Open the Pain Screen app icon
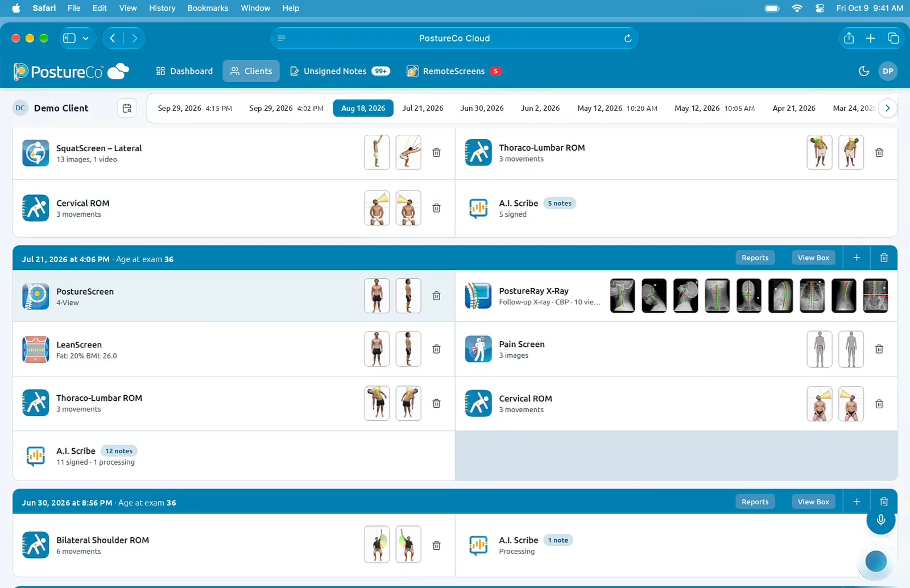This screenshot has height=588, width=910. (x=478, y=349)
